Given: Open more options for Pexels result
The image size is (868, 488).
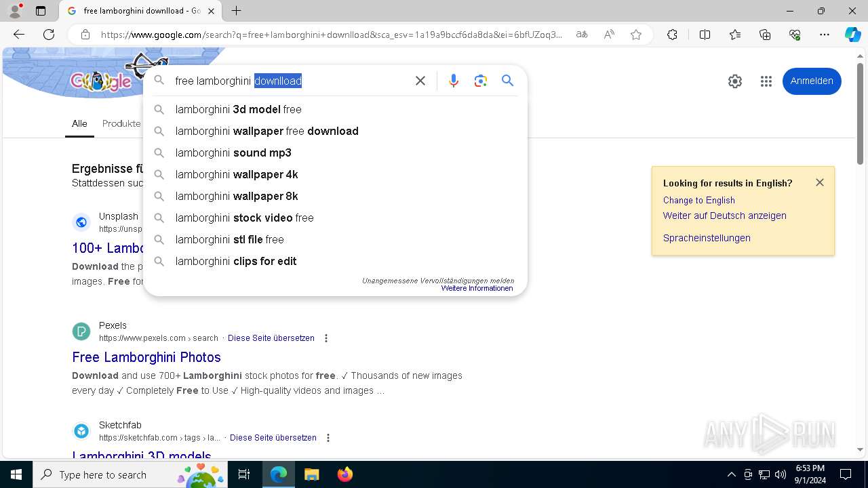Looking at the screenshot, I should (326, 338).
